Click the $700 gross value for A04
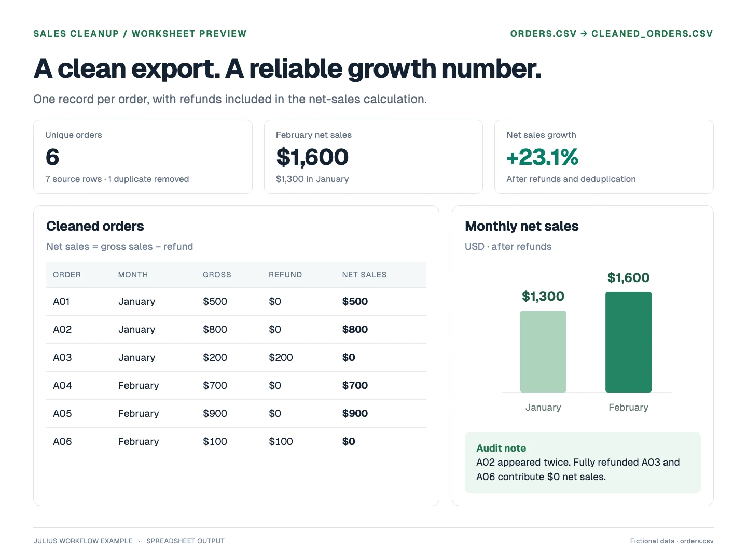The image size is (747, 560). [x=215, y=386]
